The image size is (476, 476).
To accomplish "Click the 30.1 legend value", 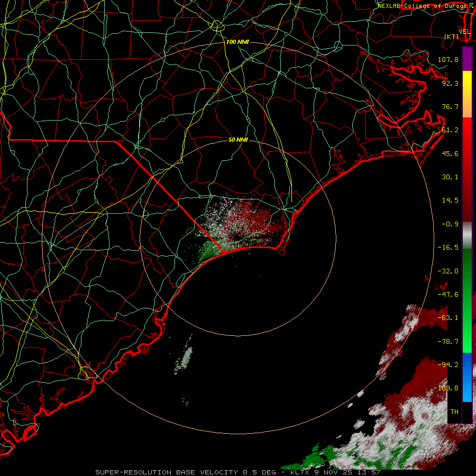I will click(x=450, y=177).
